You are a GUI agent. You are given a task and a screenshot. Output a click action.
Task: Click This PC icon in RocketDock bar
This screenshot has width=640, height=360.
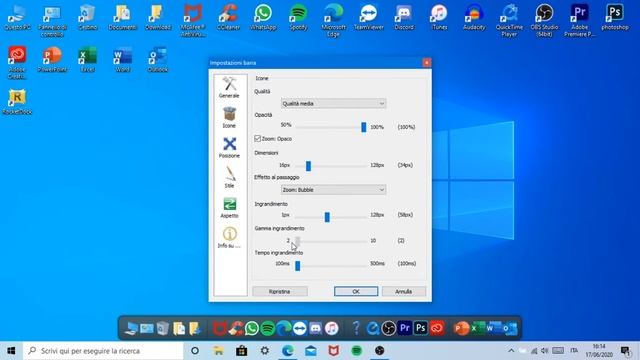tap(131, 328)
